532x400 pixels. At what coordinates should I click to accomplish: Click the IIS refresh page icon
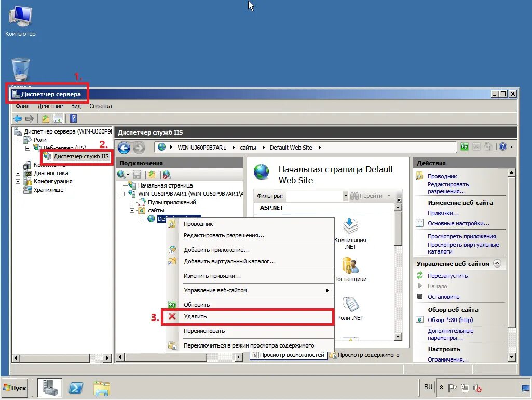tap(464, 146)
